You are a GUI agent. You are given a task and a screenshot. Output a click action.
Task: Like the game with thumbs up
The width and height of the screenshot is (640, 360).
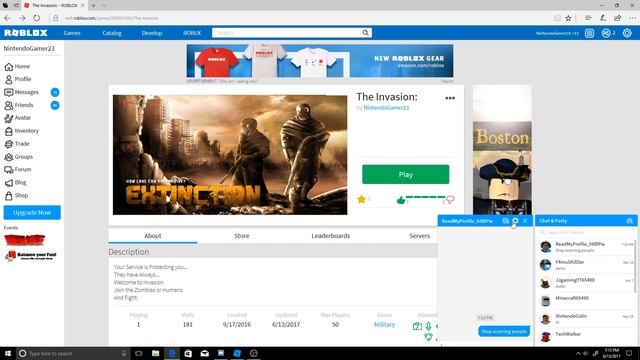coord(401,200)
